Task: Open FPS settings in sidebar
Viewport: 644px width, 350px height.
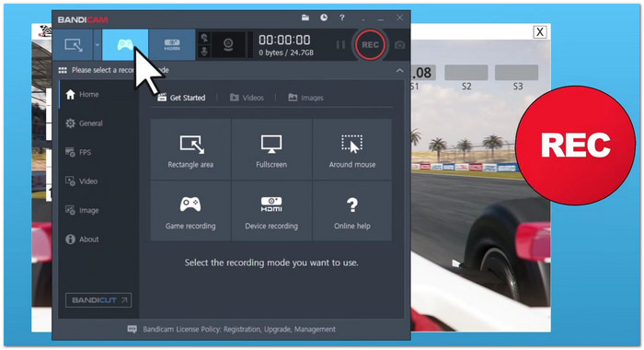Action: tap(78, 152)
